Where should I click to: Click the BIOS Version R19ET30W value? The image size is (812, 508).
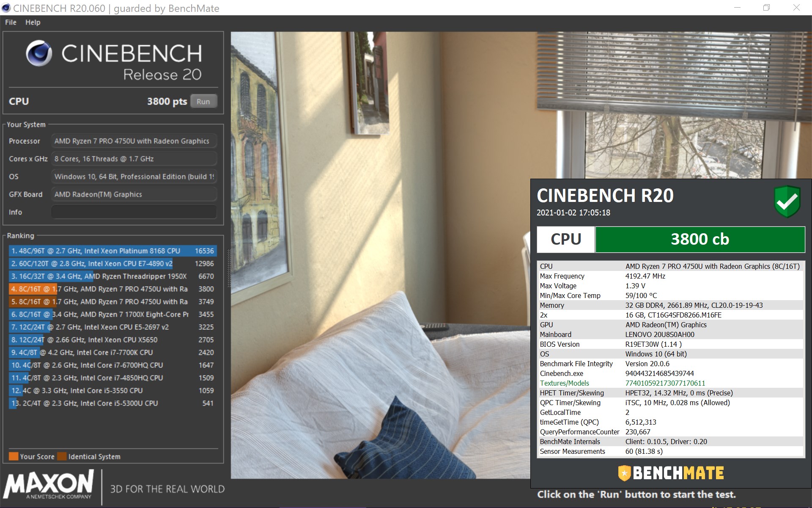[x=653, y=344]
